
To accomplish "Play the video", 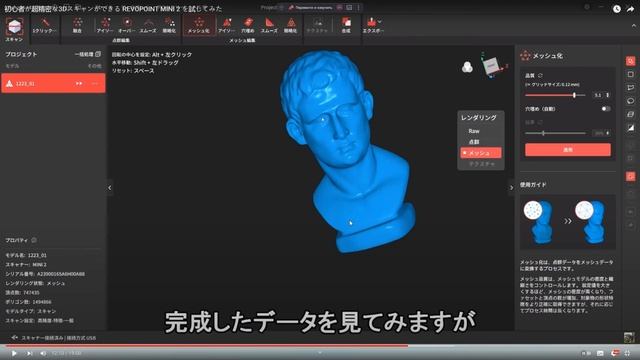I will point(14,353).
